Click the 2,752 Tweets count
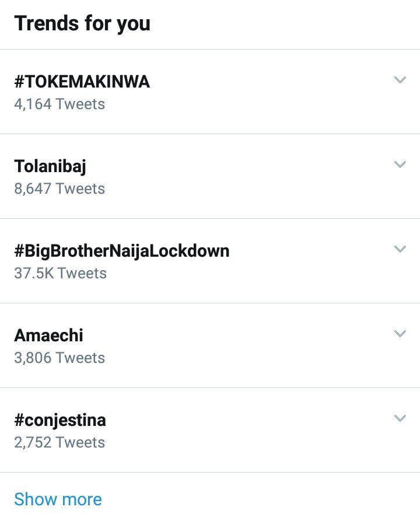 pos(60,443)
